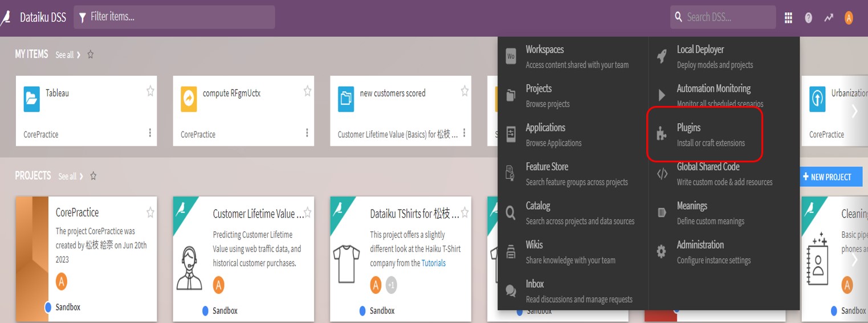This screenshot has width=868, height=323.
Task: Expand PROJECTS See all chevron
Action: click(x=81, y=176)
